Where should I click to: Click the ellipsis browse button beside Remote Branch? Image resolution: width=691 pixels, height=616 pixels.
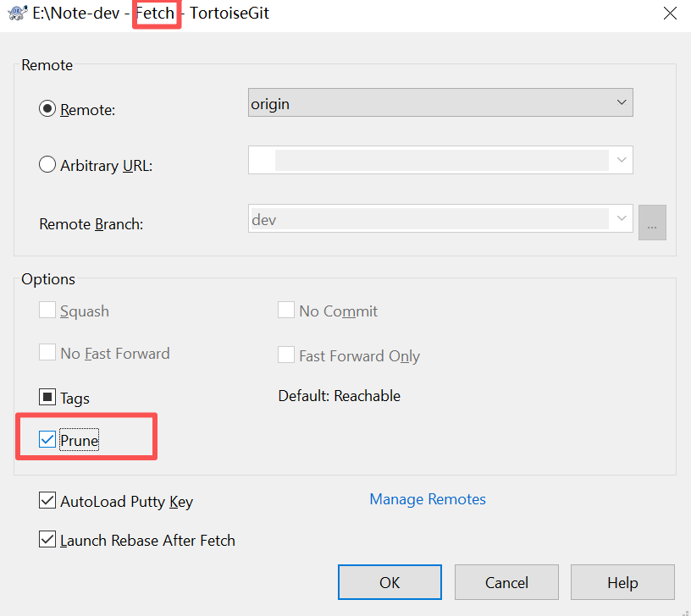tap(653, 222)
